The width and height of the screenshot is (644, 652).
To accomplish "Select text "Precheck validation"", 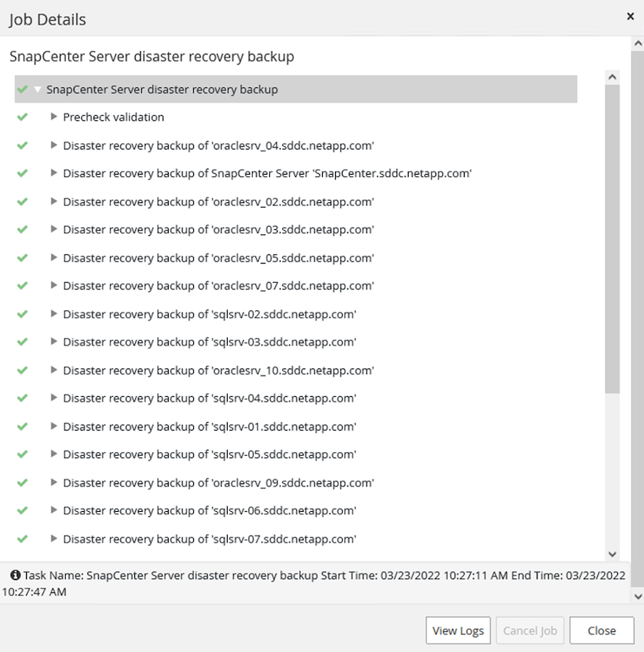I will (113, 117).
